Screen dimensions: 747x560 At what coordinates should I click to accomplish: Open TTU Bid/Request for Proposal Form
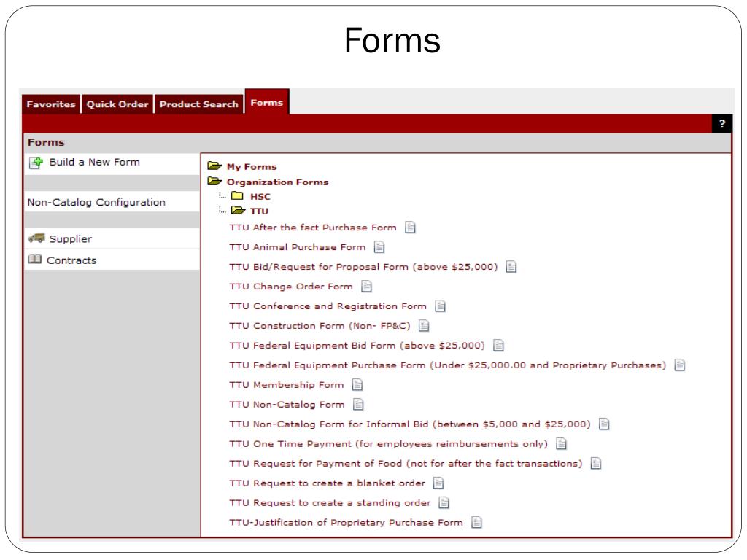point(363,267)
